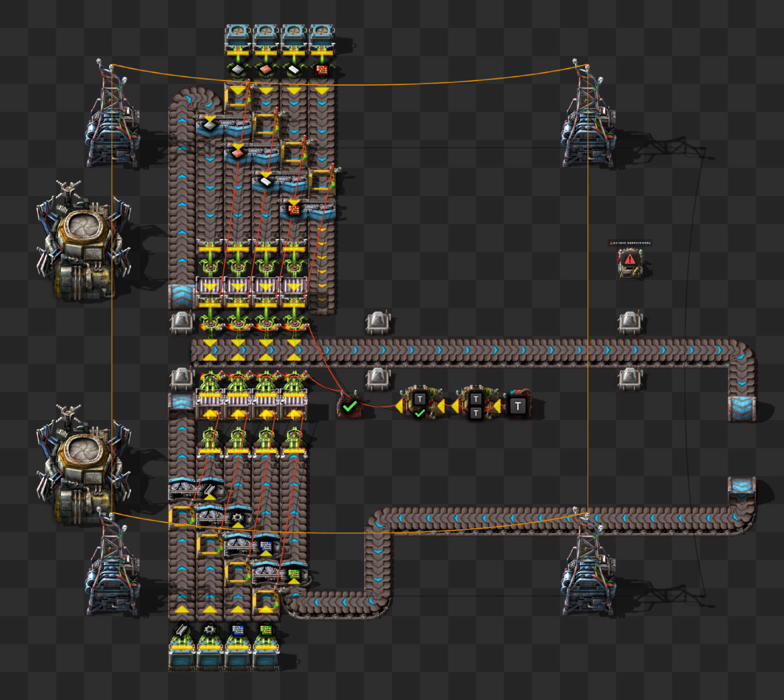Click the Korean alert label above the speaker
Viewport: 784px width, 700px height.
(630, 243)
